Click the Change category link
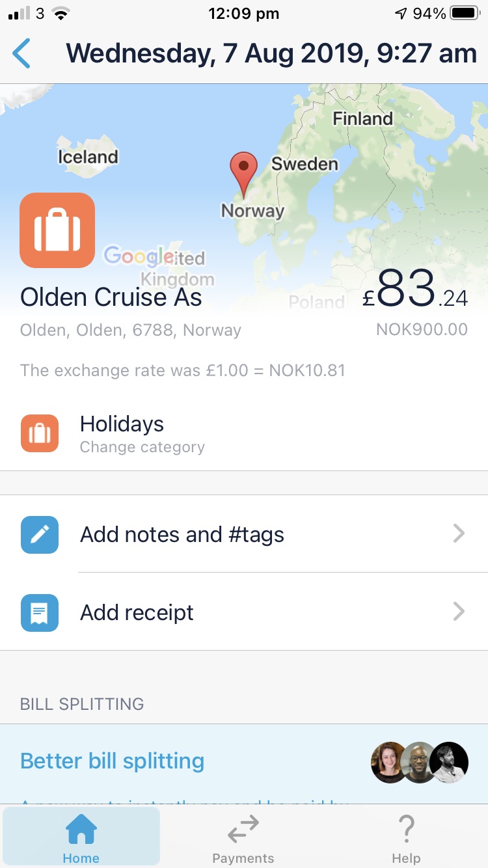This screenshot has width=488, height=868. [142, 448]
